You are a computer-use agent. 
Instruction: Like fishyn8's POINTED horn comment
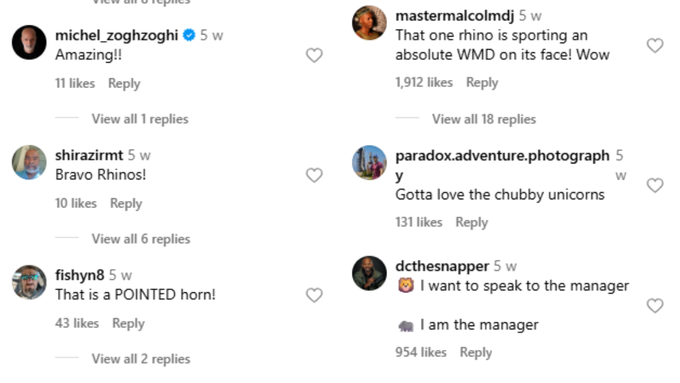tap(314, 295)
